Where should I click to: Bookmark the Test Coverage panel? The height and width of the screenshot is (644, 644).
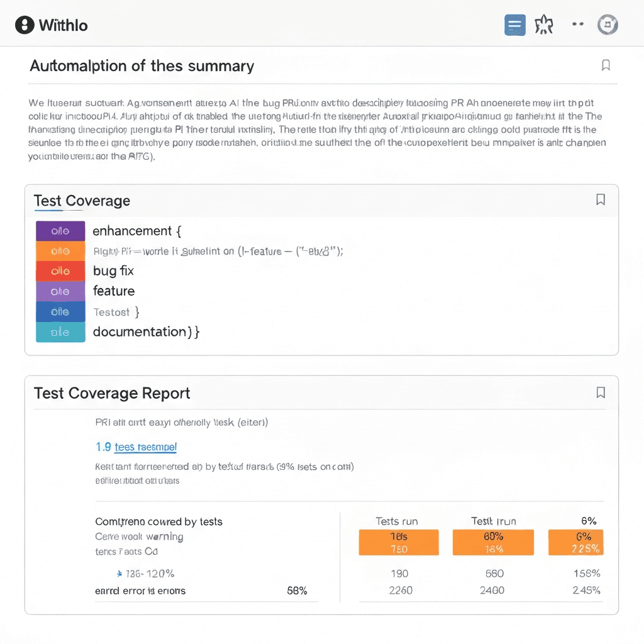point(601,200)
